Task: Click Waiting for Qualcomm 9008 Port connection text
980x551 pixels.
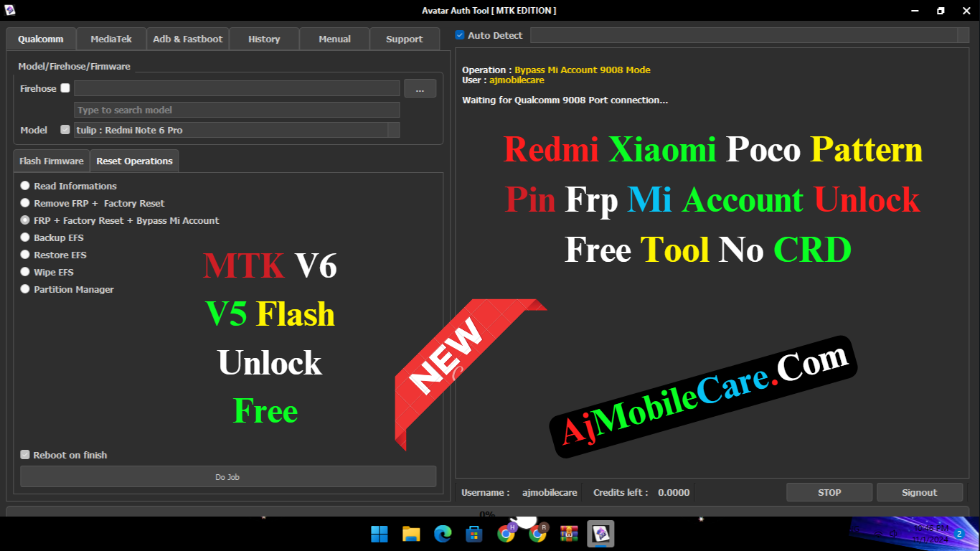Action: click(x=565, y=100)
